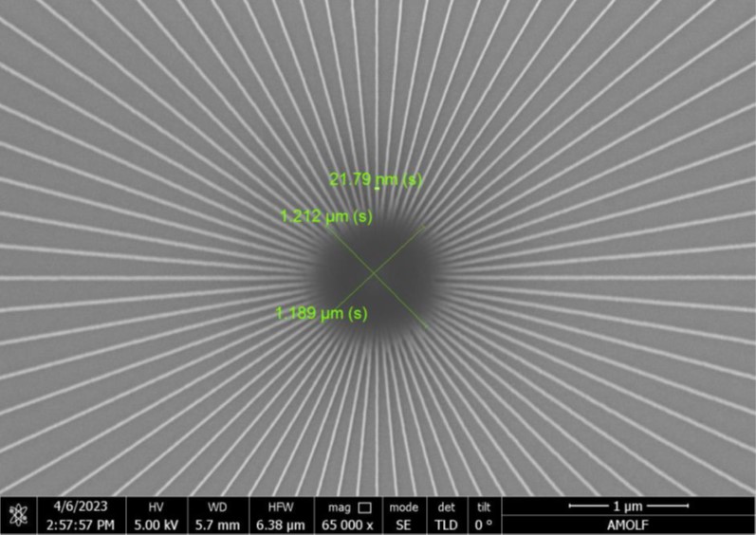Click the square icon beside mag label
The width and height of the screenshot is (756, 535).
(364, 507)
